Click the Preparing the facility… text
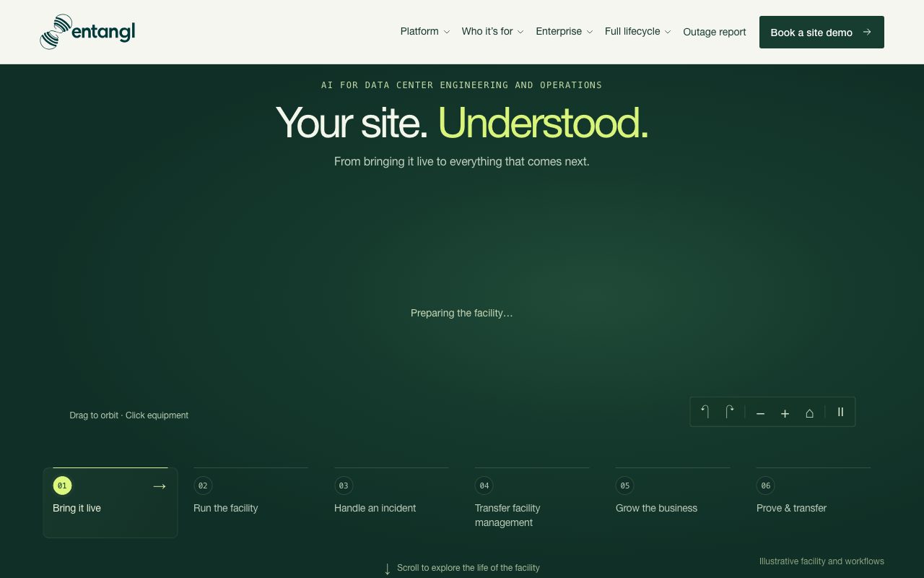 [x=462, y=313]
